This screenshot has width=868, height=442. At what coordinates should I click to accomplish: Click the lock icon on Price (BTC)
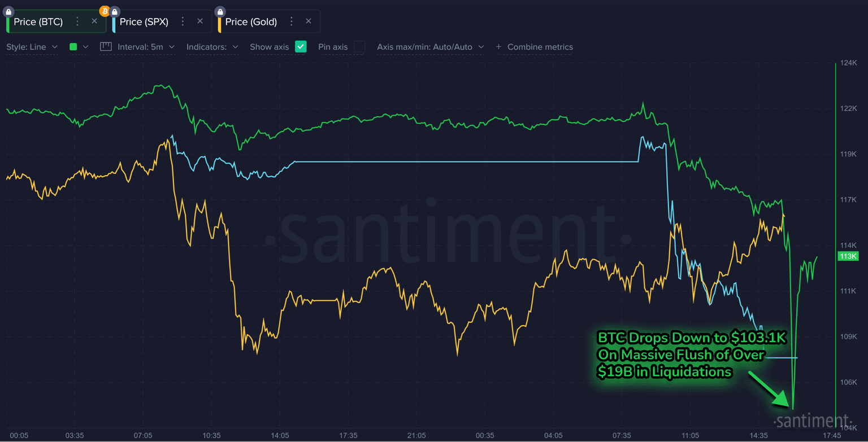click(x=9, y=11)
